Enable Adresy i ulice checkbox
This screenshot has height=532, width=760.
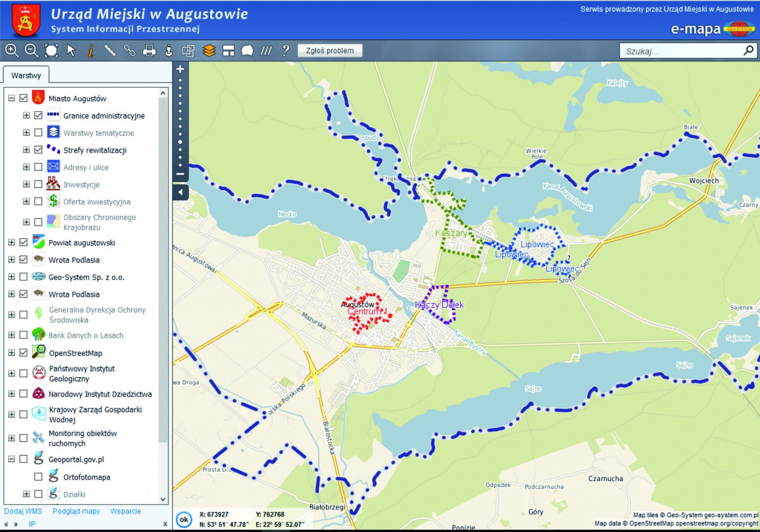pos(38,167)
